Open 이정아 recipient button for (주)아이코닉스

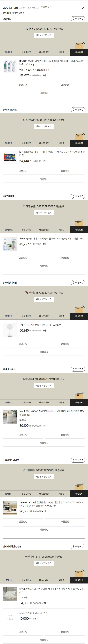point(78,110)
